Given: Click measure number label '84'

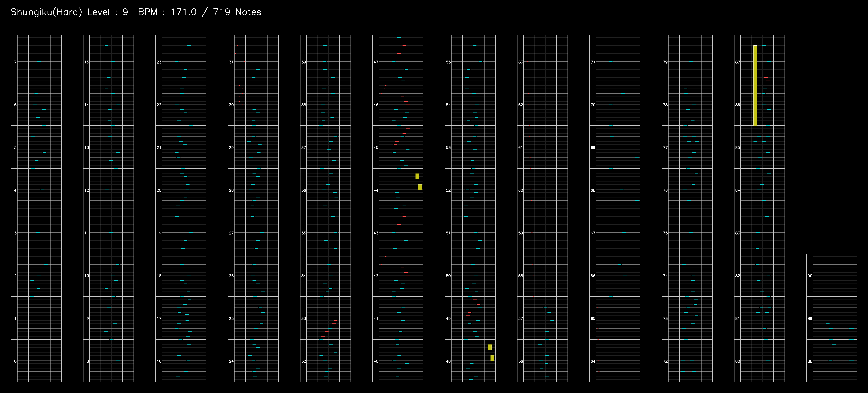Looking at the screenshot, I should (x=738, y=190).
